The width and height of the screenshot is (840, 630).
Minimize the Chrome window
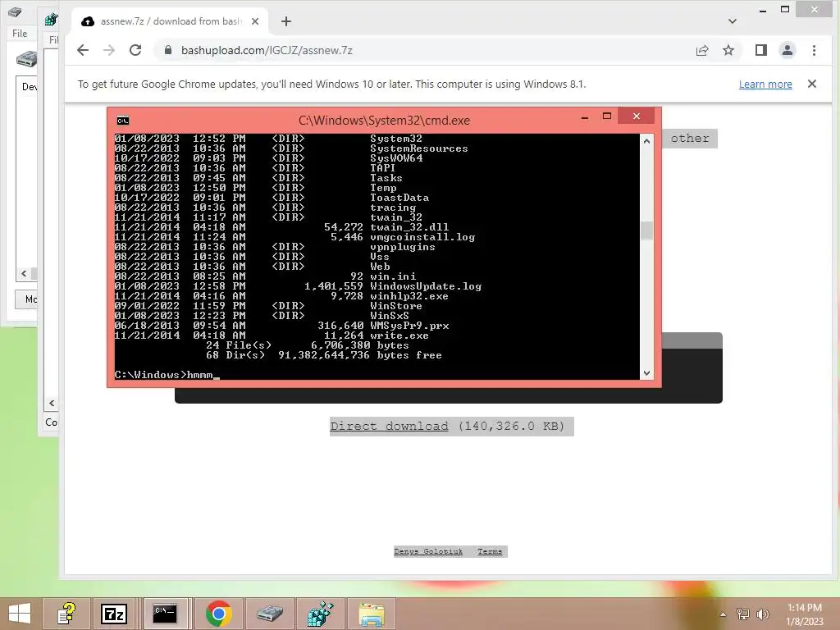(x=763, y=10)
